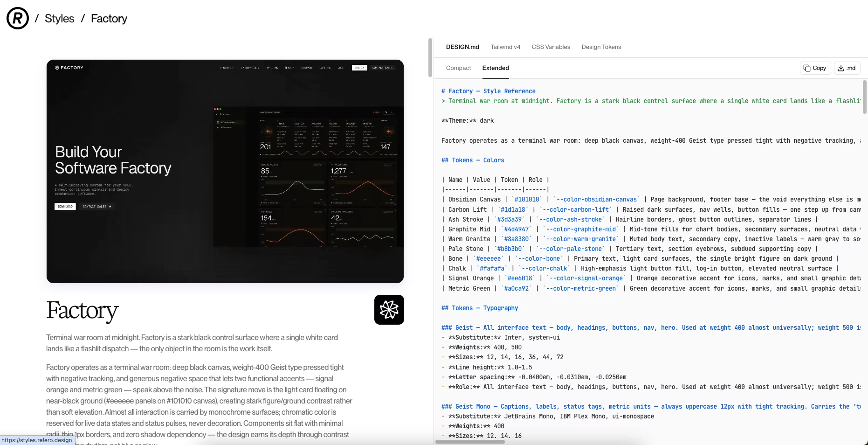Click the 'Substitute: JetBrains Mono' line

tap(548, 417)
